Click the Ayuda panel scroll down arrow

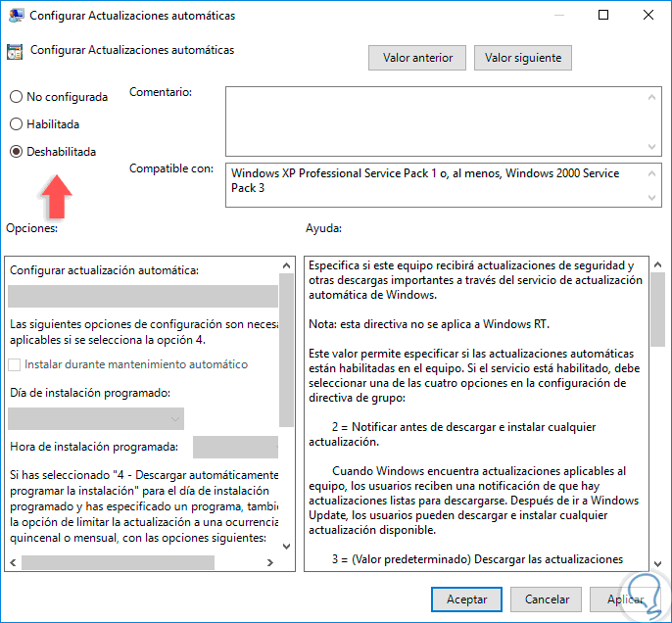[x=658, y=564]
